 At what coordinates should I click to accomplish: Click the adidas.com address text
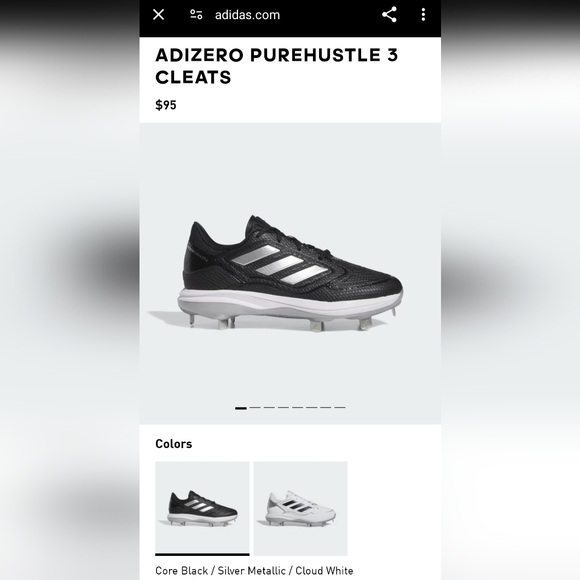247,15
